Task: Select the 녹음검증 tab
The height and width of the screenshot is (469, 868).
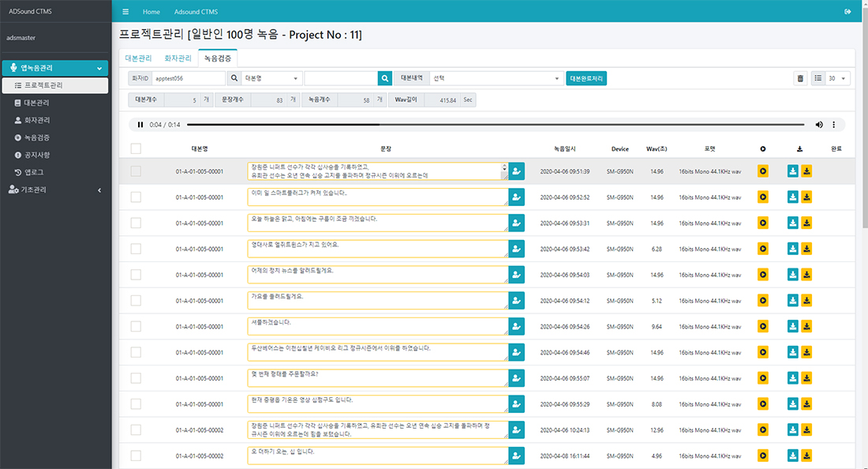Action: coord(218,58)
